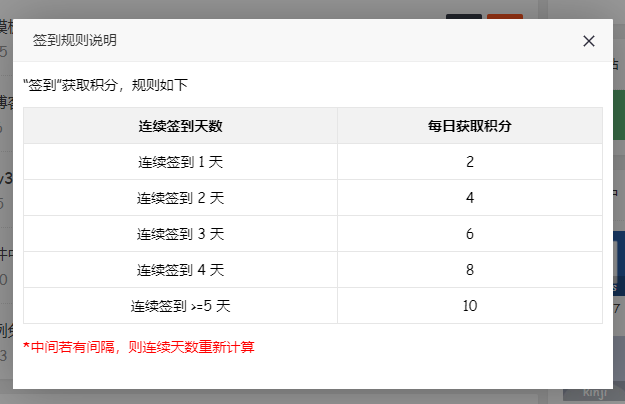Viewport: 625px width, 404px height.
Task: Click the orange button behind the dialog
Action: (x=504, y=15)
